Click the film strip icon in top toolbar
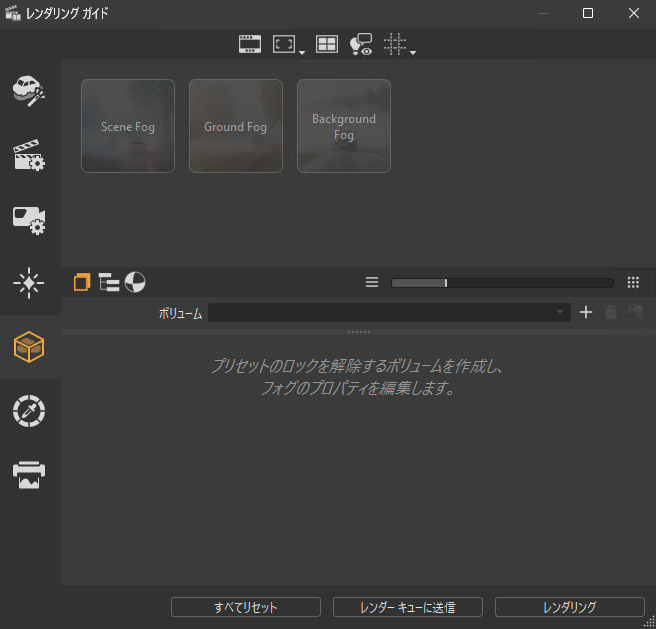Image resolution: width=656 pixels, height=629 pixels. click(x=250, y=44)
